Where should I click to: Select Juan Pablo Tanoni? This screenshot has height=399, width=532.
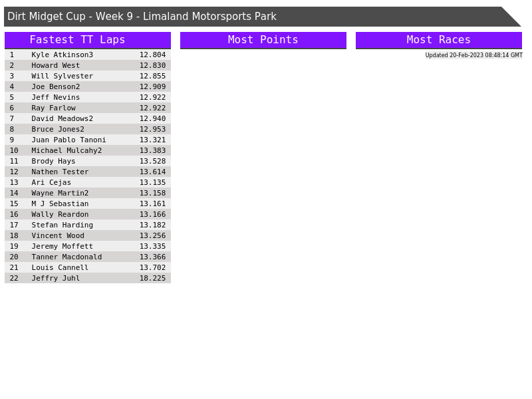pos(68,140)
